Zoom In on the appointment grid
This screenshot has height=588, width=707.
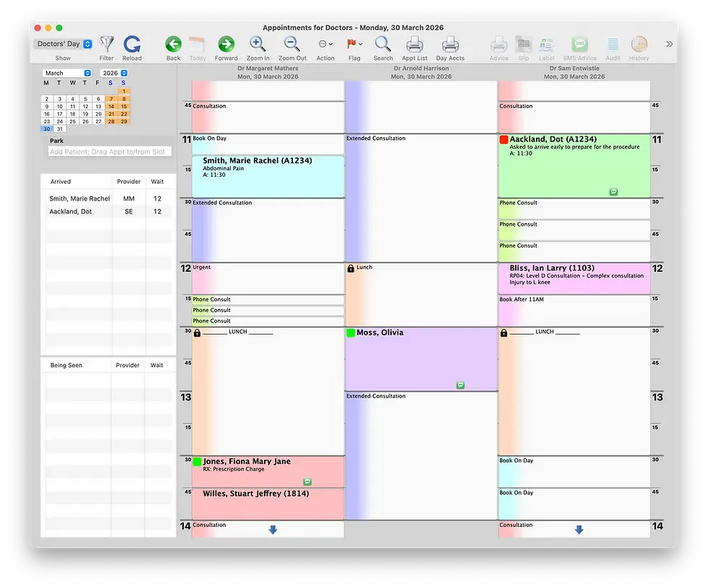click(x=258, y=44)
